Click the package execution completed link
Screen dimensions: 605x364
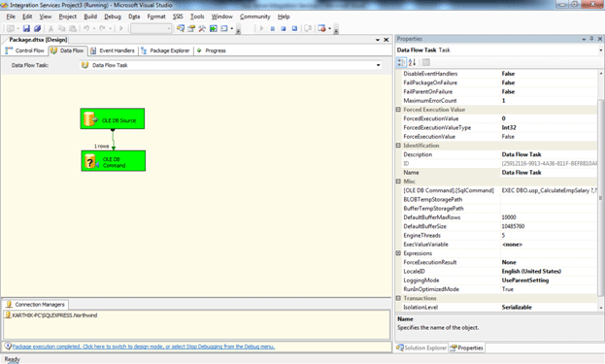click(144, 347)
